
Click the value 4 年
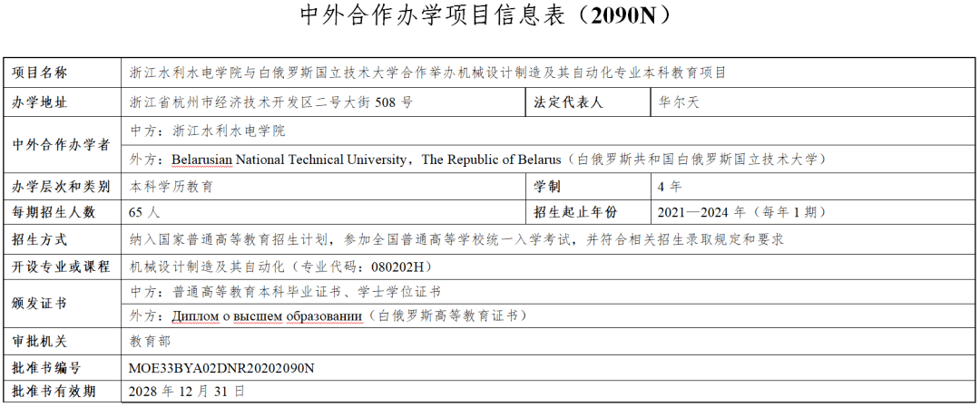(670, 187)
